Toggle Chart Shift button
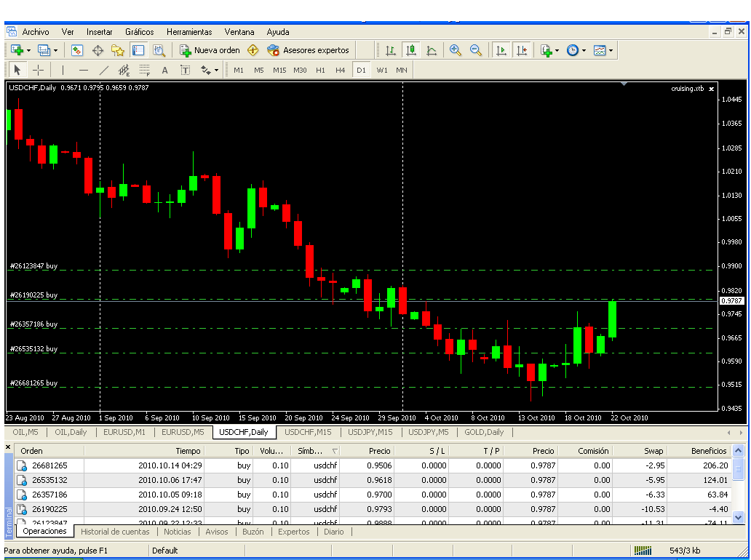The image size is (751, 560). click(522, 50)
